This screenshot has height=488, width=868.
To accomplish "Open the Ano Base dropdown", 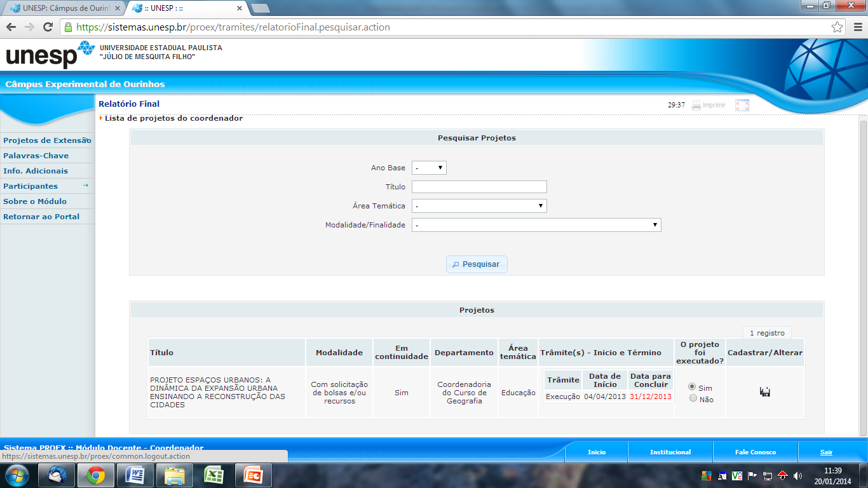I will click(429, 168).
